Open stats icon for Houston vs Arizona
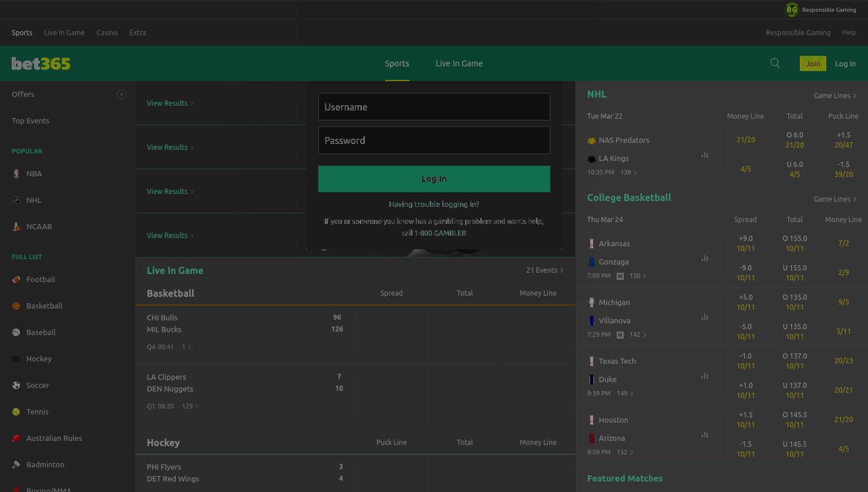868x492 pixels. click(705, 434)
